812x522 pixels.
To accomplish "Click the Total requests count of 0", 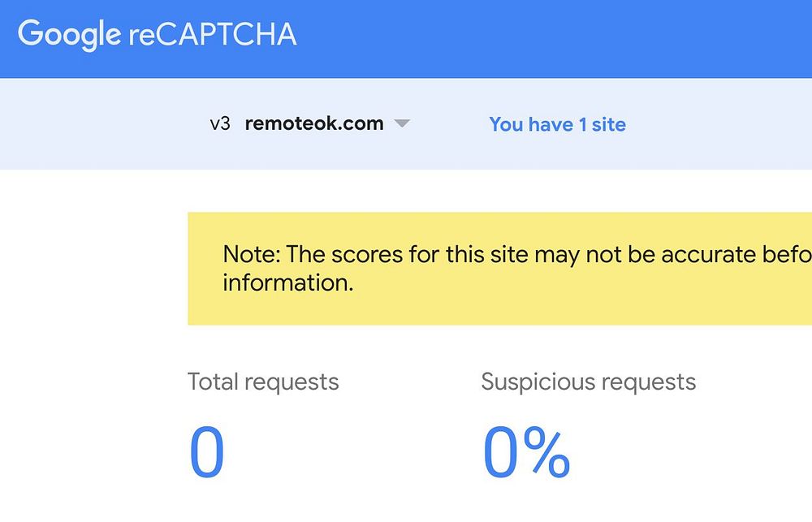I will (x=206, y=452).
